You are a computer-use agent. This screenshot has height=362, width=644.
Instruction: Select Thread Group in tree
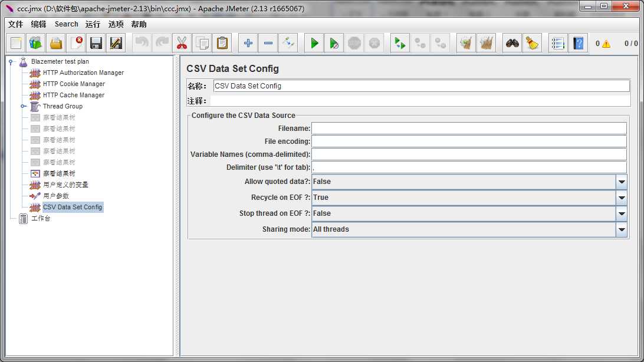(63, 106)
